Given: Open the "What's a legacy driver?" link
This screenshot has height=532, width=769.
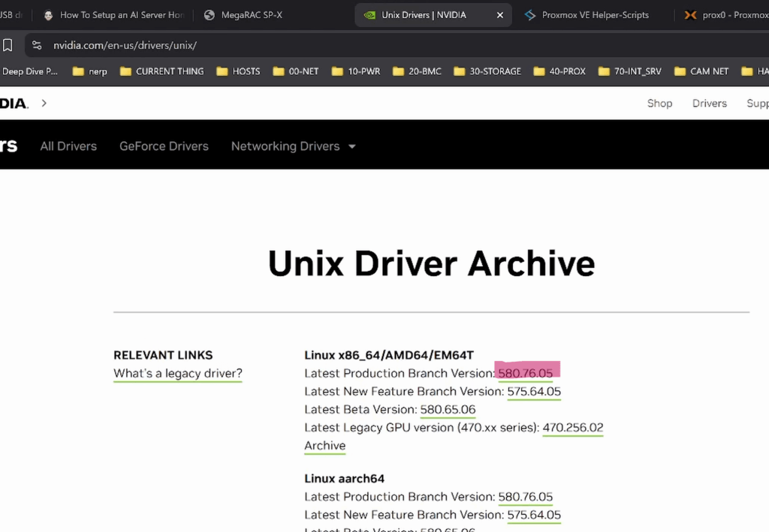Looking at the screenshot, I should 178,373.
